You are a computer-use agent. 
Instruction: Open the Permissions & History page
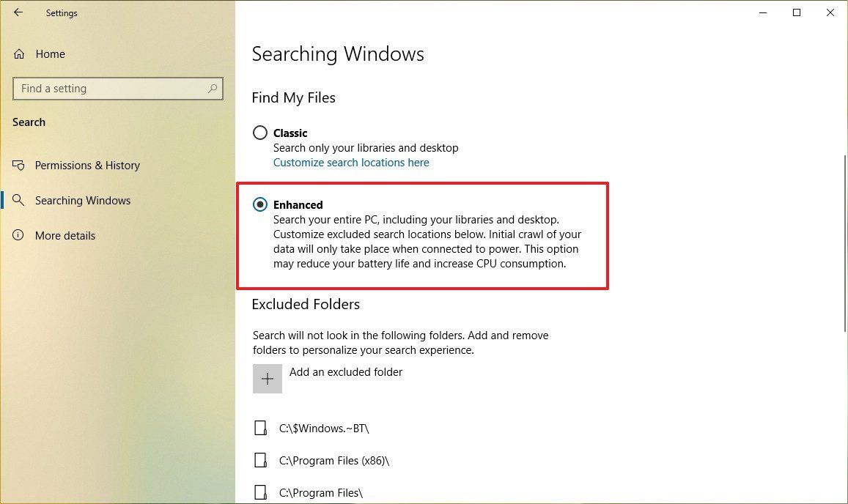click(x=87, y=166)
